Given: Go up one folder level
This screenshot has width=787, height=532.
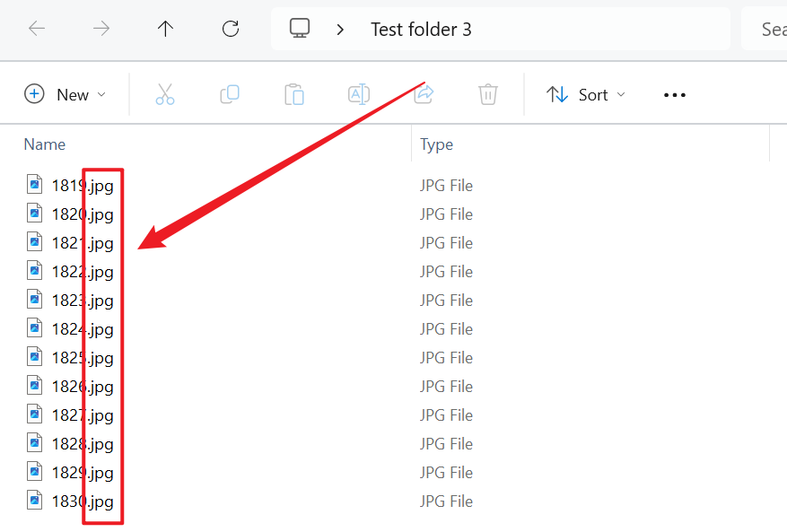Looking at the screenshot, I should tap(165, 29).
